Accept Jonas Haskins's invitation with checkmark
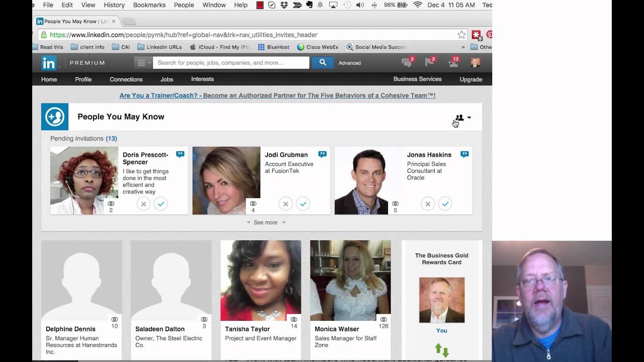 (445, 204)
